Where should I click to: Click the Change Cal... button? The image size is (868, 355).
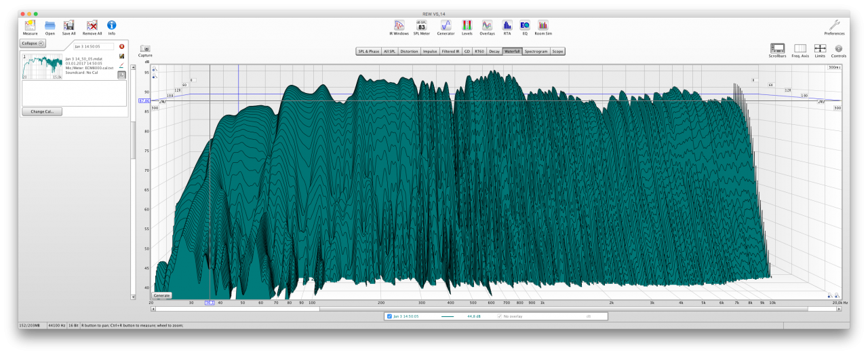click(x=41, y=111)
